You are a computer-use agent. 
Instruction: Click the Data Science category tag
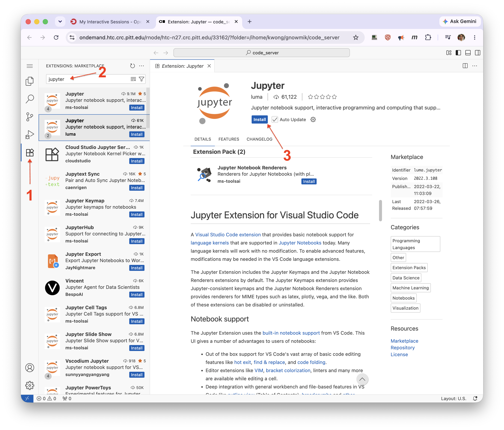406,278
